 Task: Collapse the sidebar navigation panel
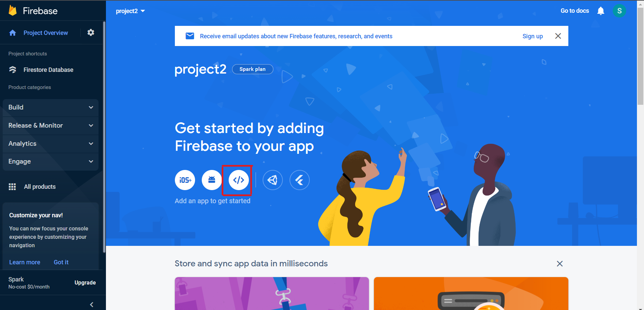(92, 305)
